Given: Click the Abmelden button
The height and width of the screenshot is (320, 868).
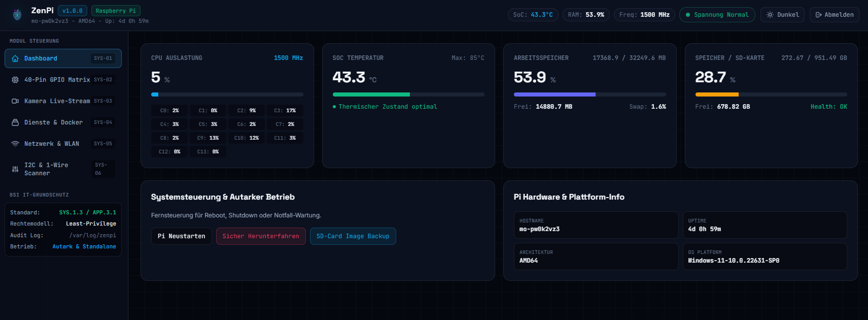Looking at the screenshot, I should pyautogui.click(x=834, y=15).
